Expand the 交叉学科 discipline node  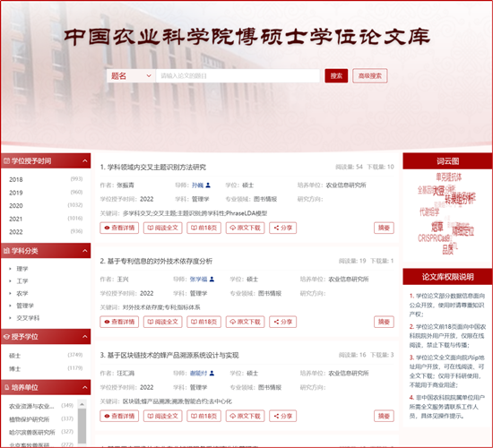coord(10,318)
